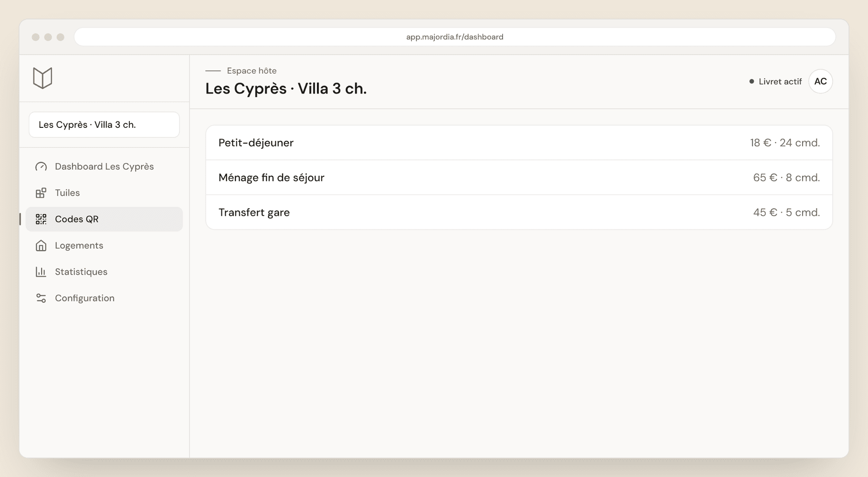Click the Livret actif status indicator
Screen dimensions: 868x477
coord(775,81)
